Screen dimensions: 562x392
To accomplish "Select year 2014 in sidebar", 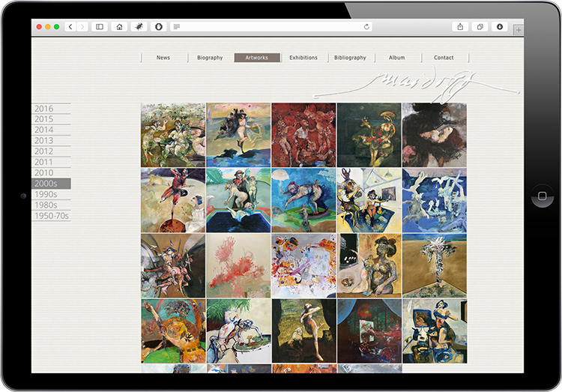I will click(51, 130).
